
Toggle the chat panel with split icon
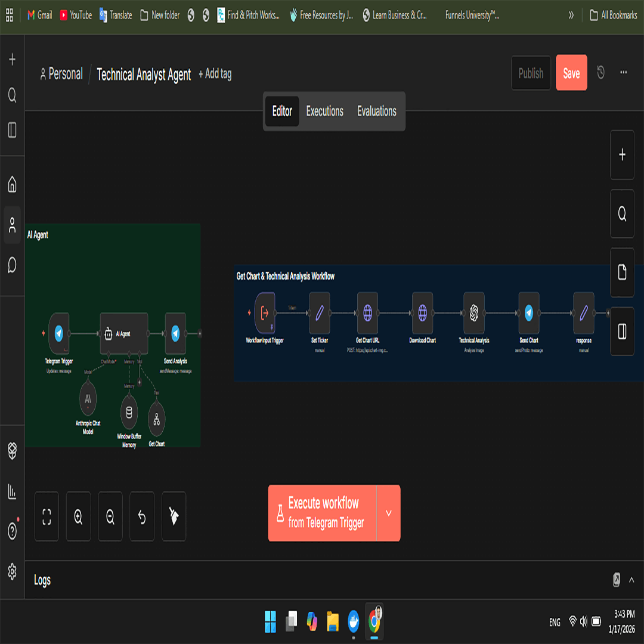622,330
